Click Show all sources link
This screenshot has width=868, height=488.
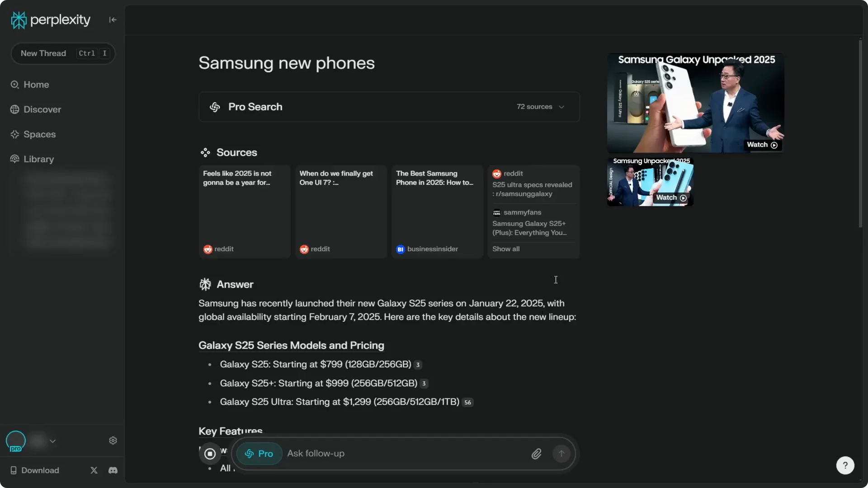tap(506, 249)
